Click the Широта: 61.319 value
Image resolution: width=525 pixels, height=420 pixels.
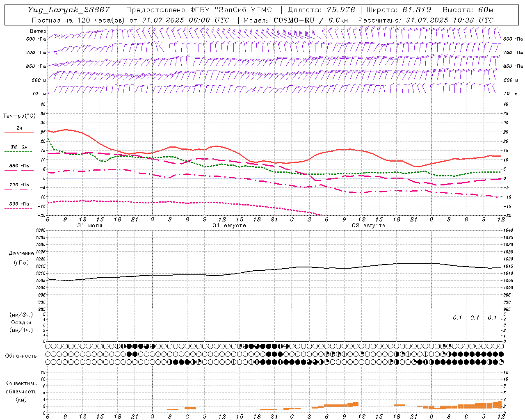pos(399,10)
